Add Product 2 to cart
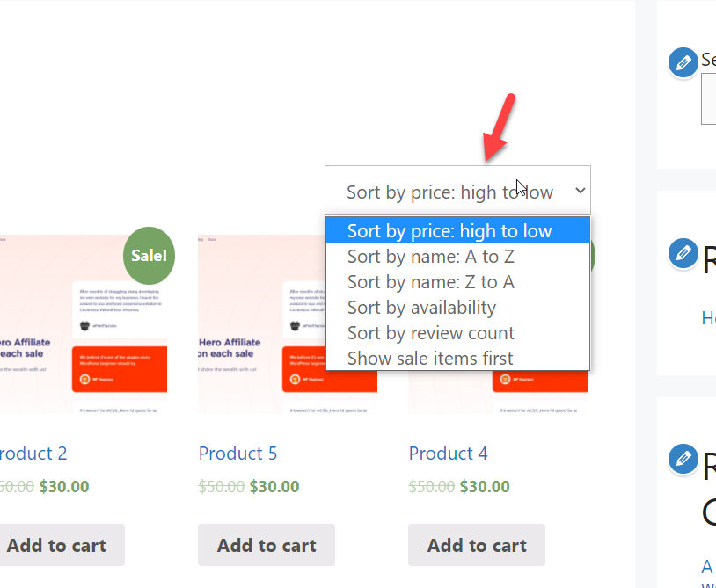 coord(59,545)
